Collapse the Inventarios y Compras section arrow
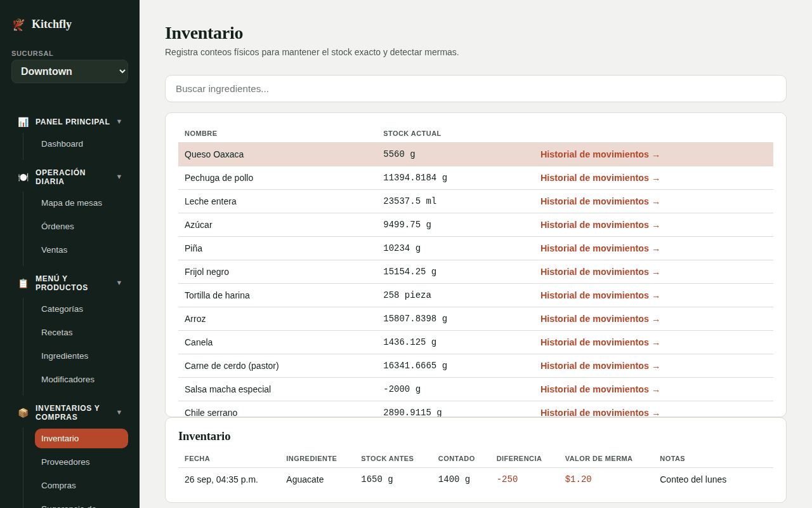 [x=119, y=412]
